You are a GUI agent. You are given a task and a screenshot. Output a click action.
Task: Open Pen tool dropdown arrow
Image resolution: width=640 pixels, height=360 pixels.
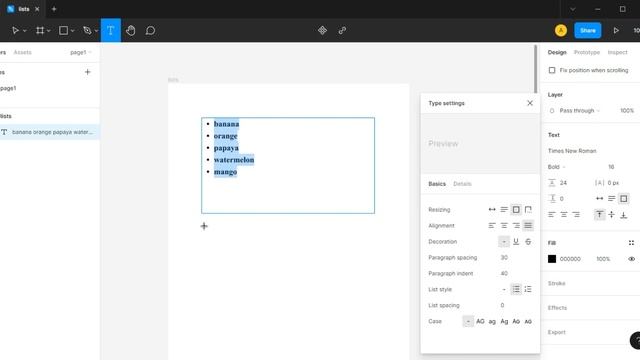pos(96,31)
